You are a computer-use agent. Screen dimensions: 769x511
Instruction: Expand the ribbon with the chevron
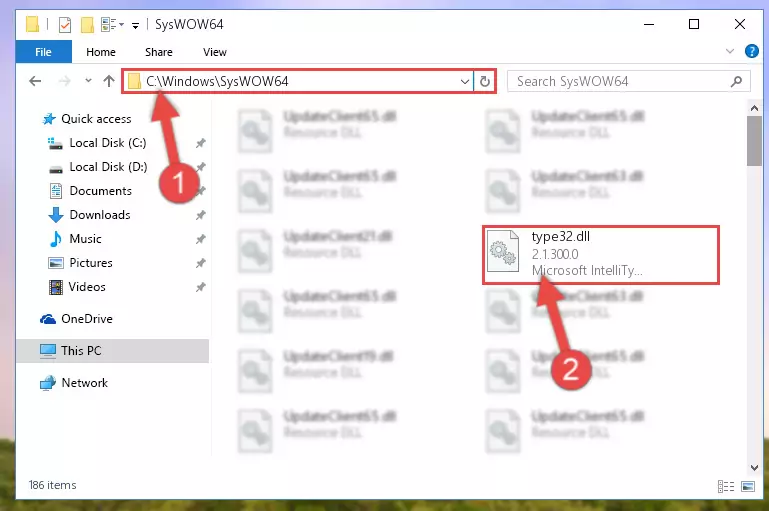pos(729,51)
